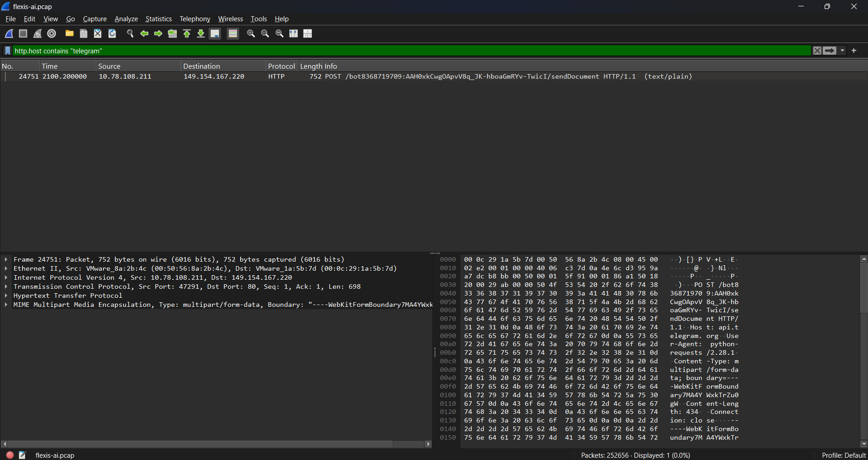The height and width of the screenshot is (460, 868).
Task: Sort by the Protocol column header
Action: [281, 66]
